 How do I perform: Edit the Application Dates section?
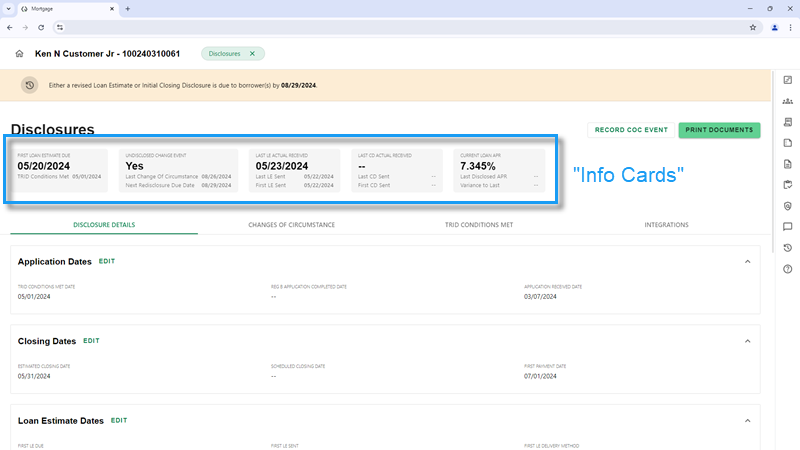click(107, 261)
